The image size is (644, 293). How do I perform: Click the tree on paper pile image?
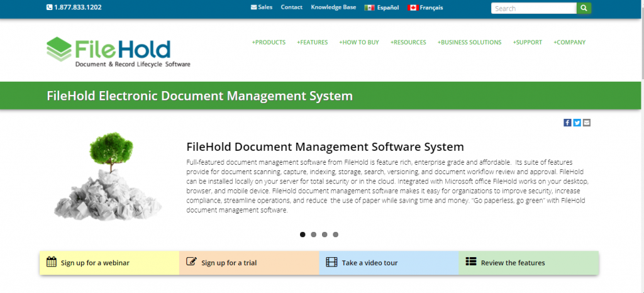point(108,177)
